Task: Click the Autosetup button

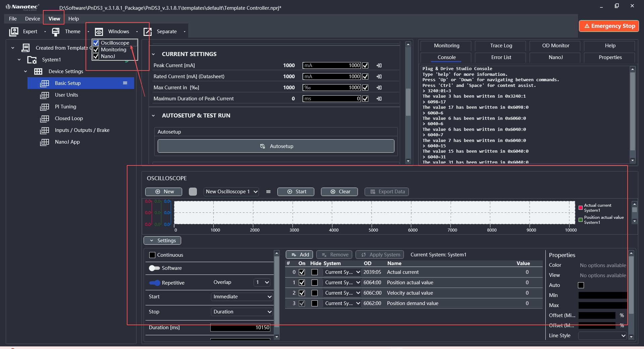Action: coord(276,146)
